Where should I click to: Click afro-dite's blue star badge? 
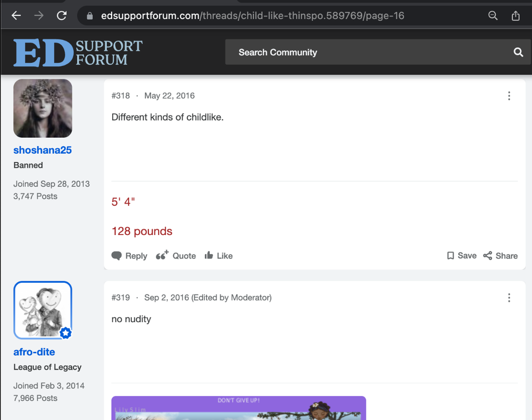[x=65, y=333]
